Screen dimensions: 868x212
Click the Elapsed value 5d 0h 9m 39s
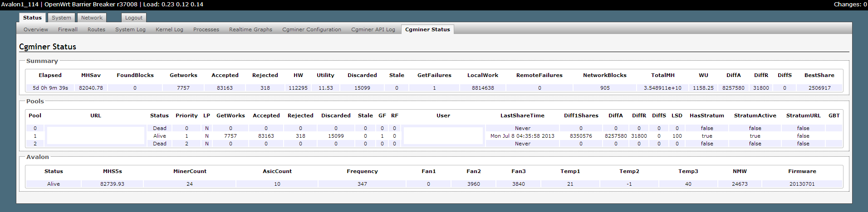click(50, 88)
